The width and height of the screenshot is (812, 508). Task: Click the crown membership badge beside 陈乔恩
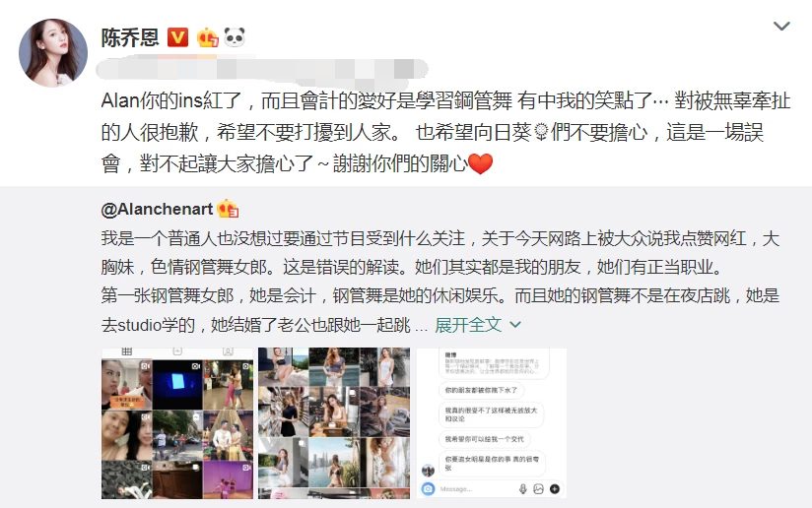pyautogui.click(x=207, y=37)
